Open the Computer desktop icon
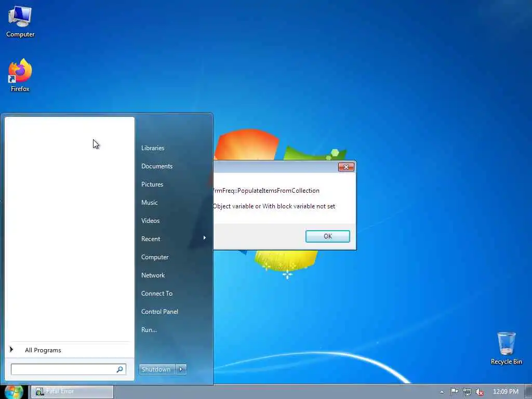 coord(20,21)
